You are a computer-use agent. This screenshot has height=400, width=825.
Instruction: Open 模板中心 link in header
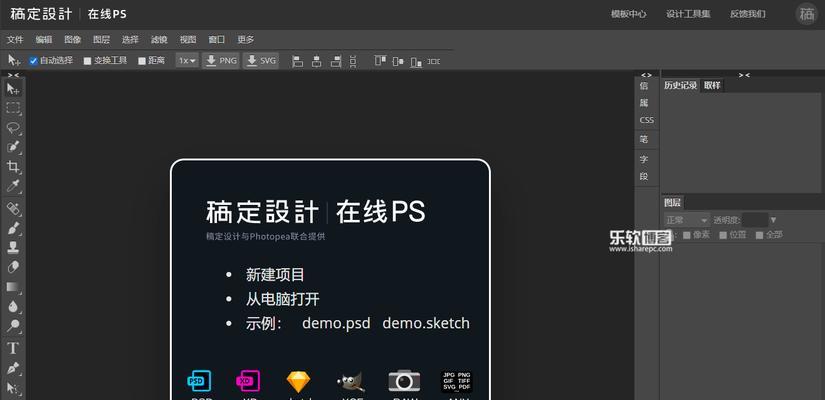point(629,14)
